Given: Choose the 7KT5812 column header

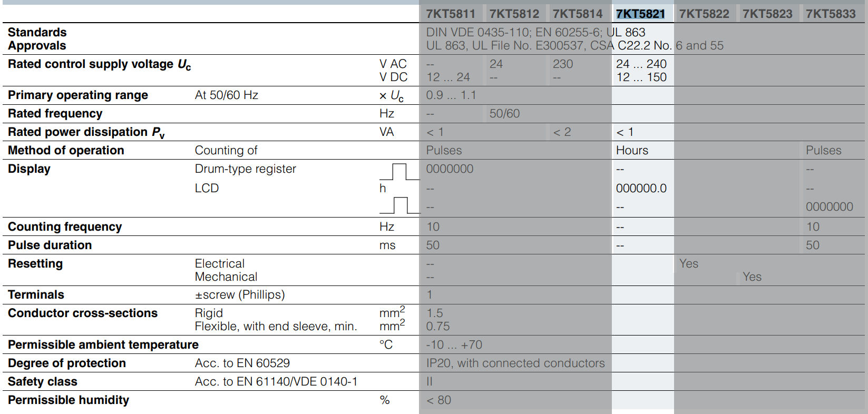Looking at the screenshot, I should pos(514,14).
